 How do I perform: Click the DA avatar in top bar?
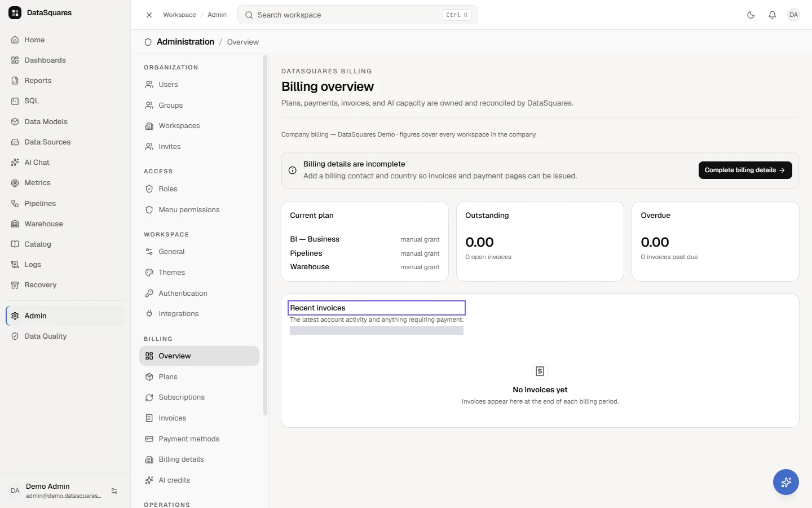(793, 15)
